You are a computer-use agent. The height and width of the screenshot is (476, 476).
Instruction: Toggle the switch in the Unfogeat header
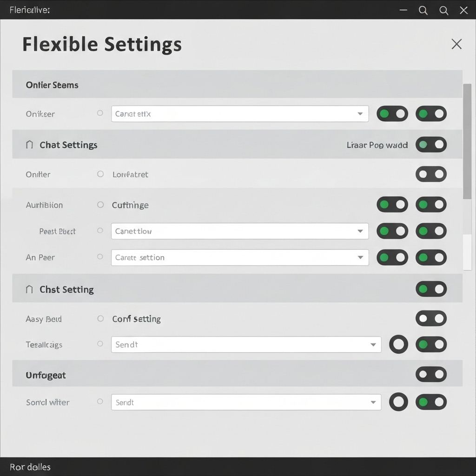pyautogui.click(x=431, y=374)
